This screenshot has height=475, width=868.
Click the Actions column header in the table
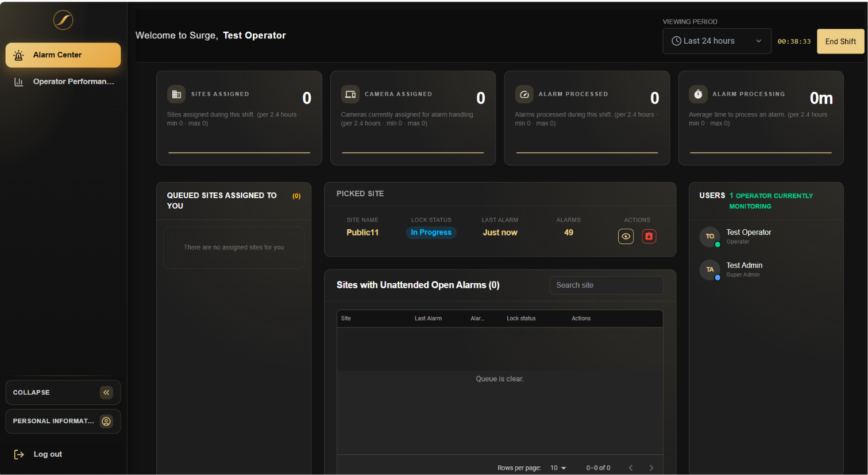pyautogui.click(x=581, y=318)
